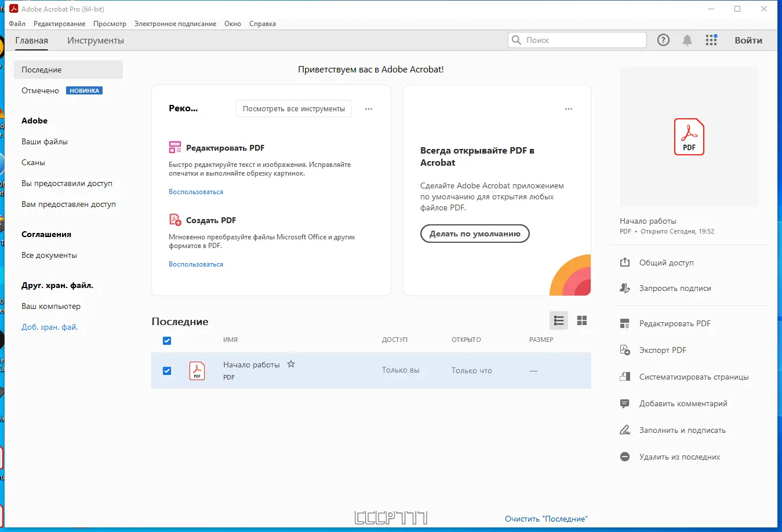Click the 'ДОСТУП' column header
Viewport: 782px width, 532px height.
(x=395, y=340)
